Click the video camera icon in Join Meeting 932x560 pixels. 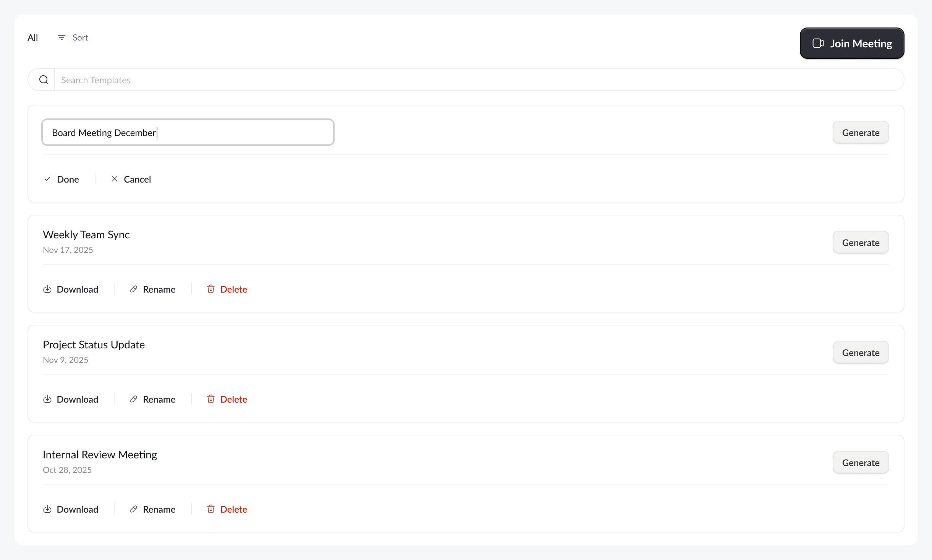click(x=818, y=43)
